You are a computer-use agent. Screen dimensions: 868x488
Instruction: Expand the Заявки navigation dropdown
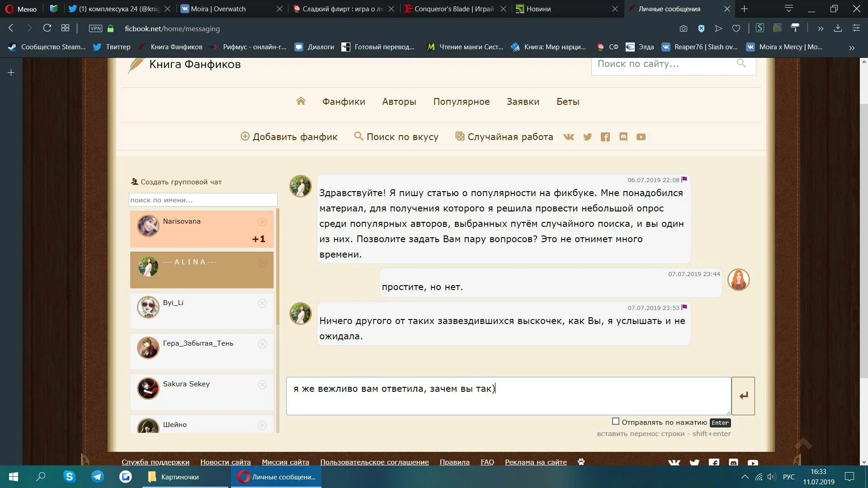pyautogui.click(x=523, y=101)
